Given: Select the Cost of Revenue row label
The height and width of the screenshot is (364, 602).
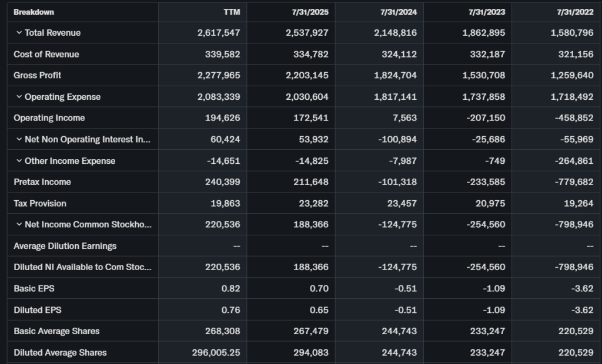Looking at the screenshot, I should click(46, 54).
